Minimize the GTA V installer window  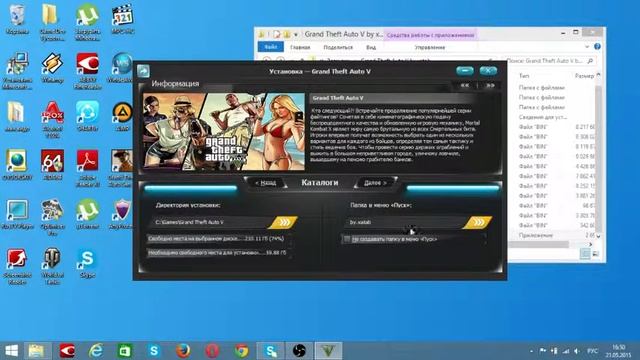coord(465,71)
